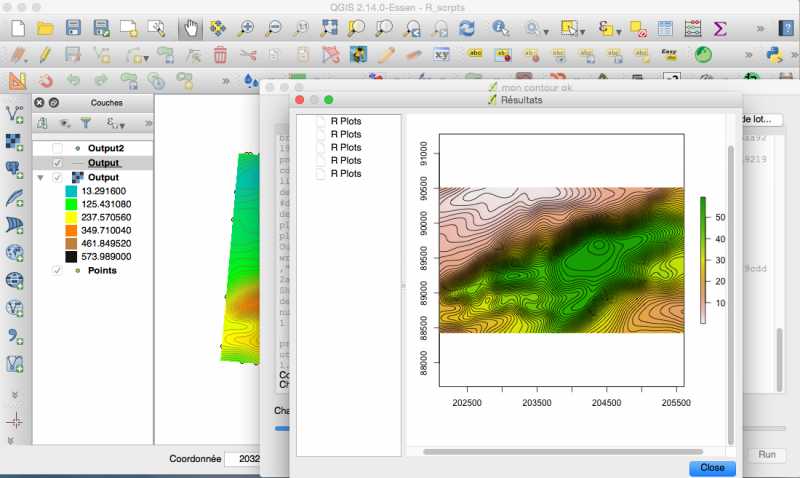Collapse the Output raster layer legend
This screenshot has width=800, height=478.
pos(41,177)
